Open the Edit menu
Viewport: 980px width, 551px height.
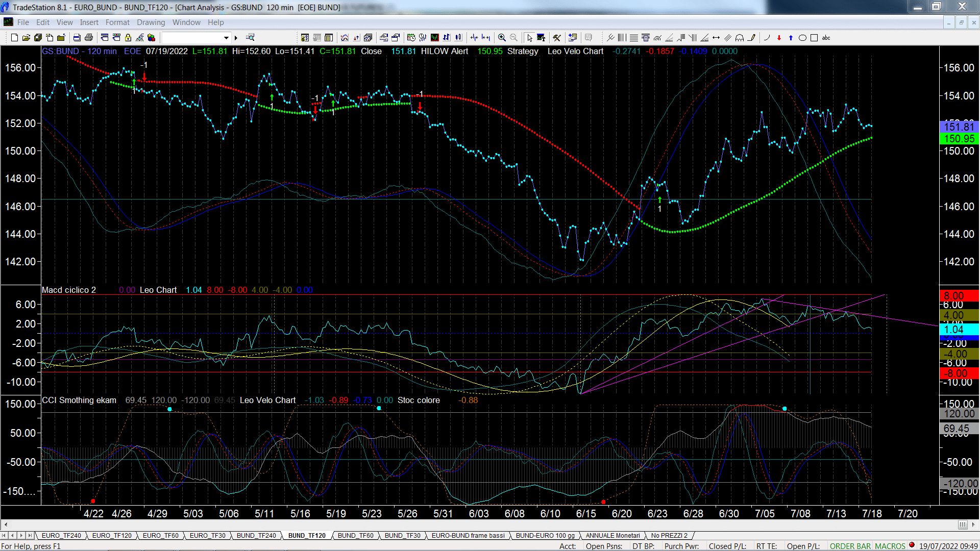(43, 22)
